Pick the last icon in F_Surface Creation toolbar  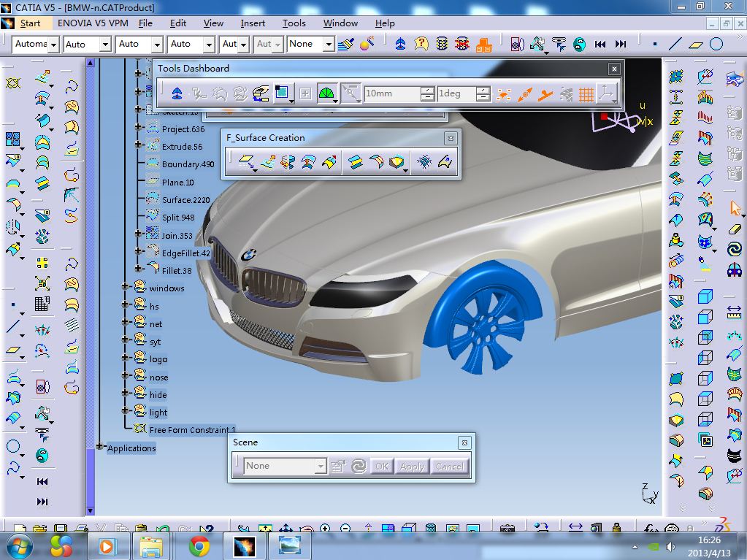(445, 162)
